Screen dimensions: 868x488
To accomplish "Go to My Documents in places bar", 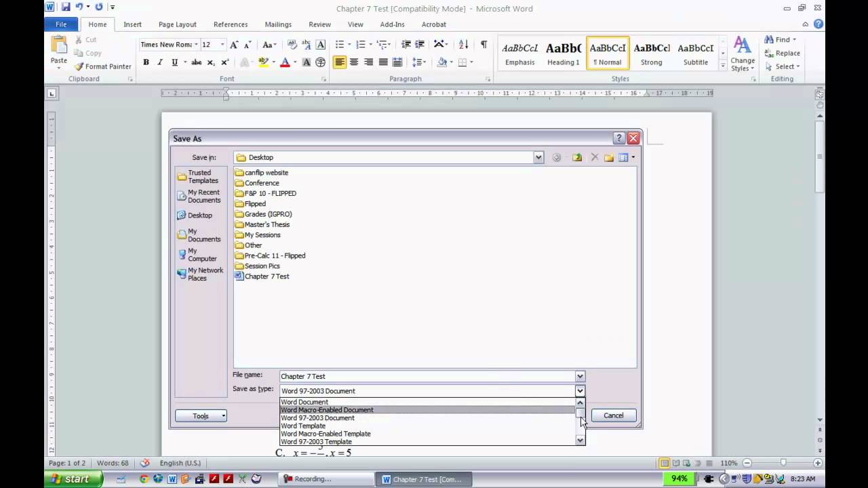I will 199,235.
